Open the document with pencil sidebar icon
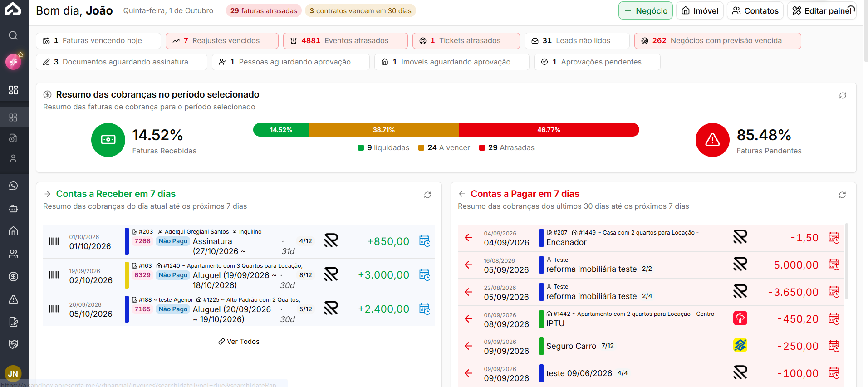This screenshot has width=868, height=387. tap(13, 322)
